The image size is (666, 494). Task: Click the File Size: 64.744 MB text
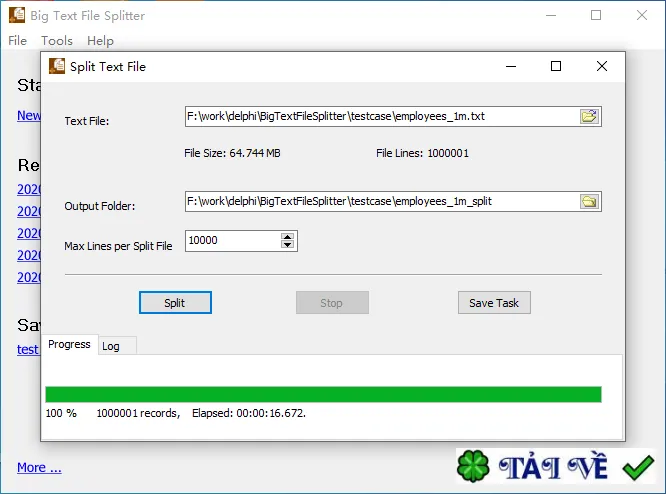[232, 153]
